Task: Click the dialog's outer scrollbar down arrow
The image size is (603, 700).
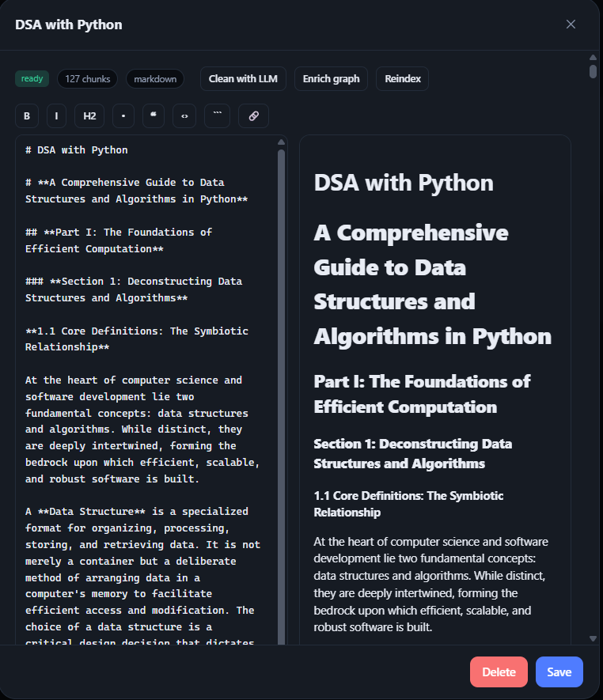Action: click(x=594, y=639)
